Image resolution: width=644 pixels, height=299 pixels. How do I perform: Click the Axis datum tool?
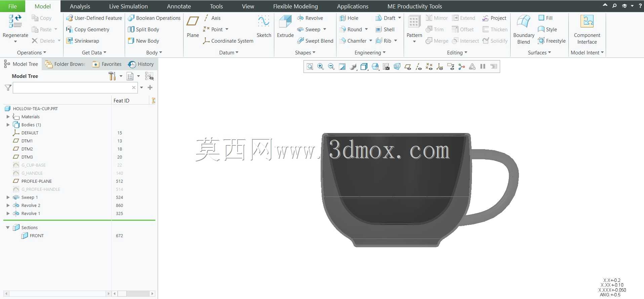coord(212,18)
